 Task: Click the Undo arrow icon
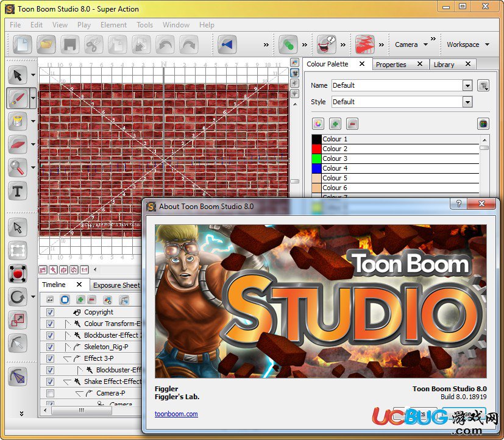tap(165, 44)
